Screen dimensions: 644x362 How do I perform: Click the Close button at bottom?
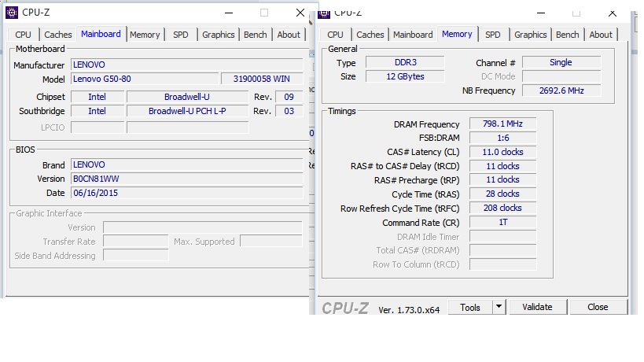(598, 308)
